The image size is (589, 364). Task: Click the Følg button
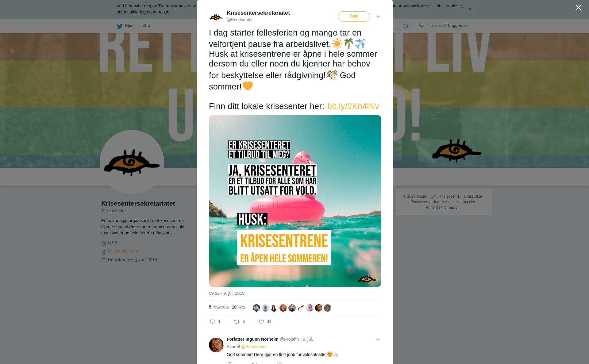point(354,17)
